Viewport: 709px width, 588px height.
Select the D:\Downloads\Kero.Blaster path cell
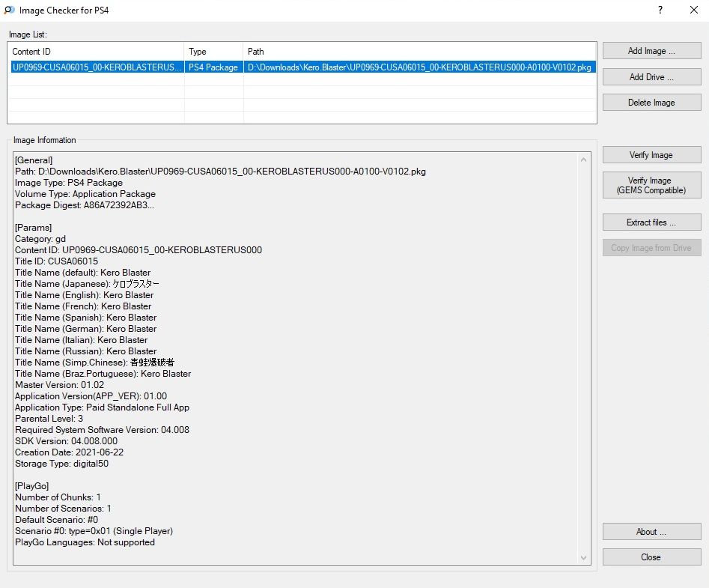click(x=419, y=67)
